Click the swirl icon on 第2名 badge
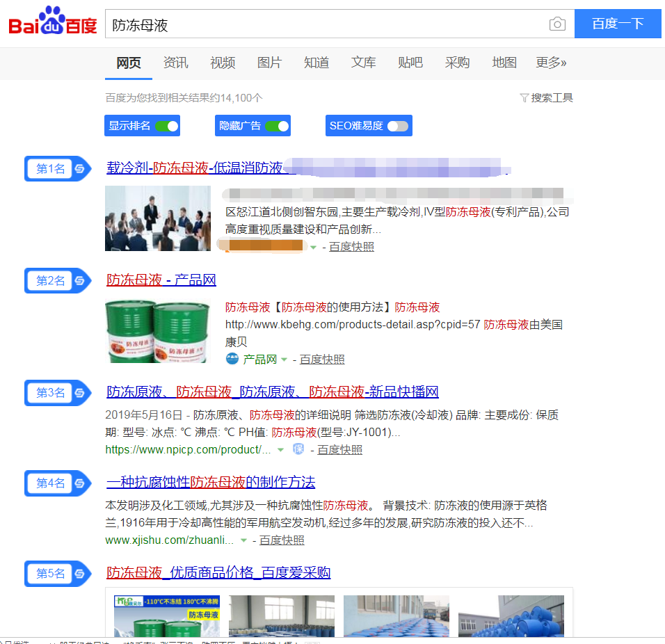Screen dimensions: 665x644 tap(80, 281)
